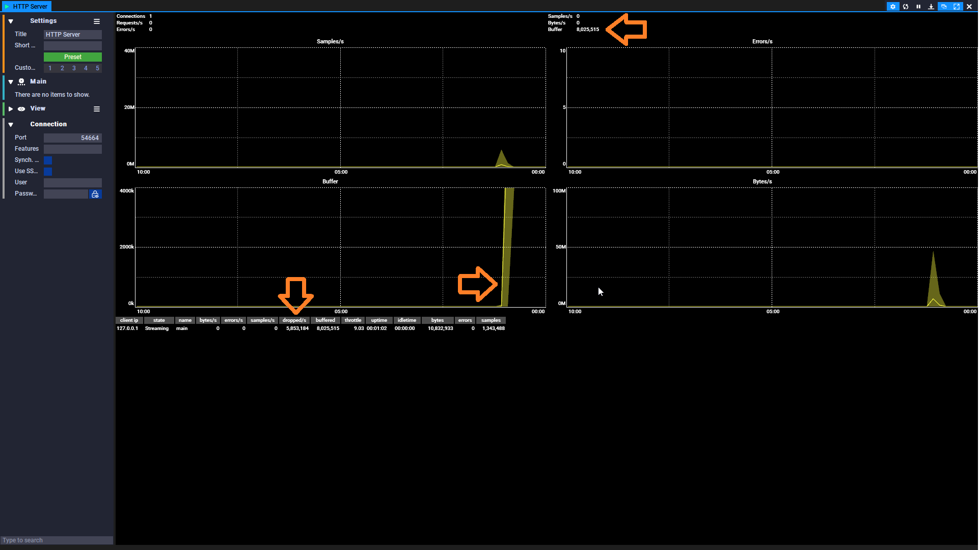Viewport: 980px width, 550px height.
Task: Click the errors column header
Action: 466,321
